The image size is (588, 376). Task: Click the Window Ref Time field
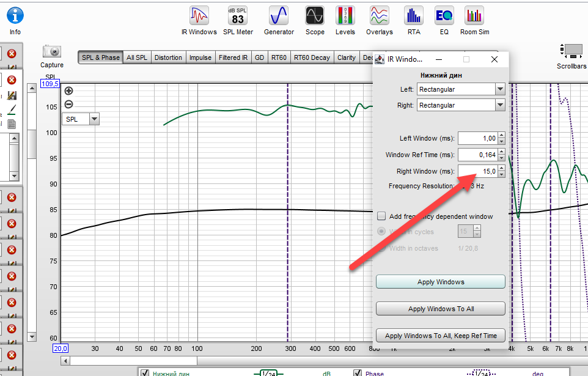pyautogui.click(x=478, y=155)
